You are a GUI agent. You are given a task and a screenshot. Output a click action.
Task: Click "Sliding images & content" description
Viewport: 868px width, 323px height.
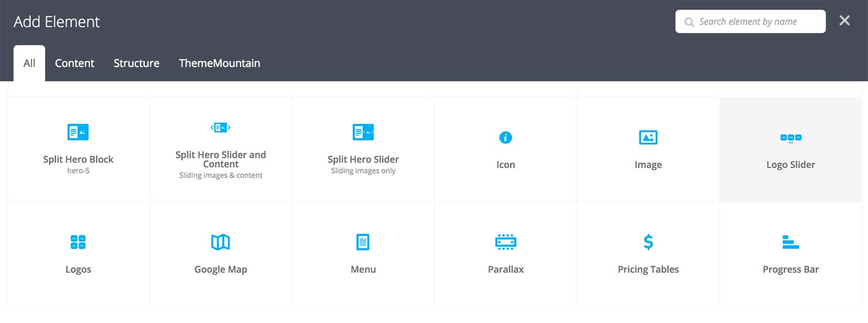coord(220,175)
